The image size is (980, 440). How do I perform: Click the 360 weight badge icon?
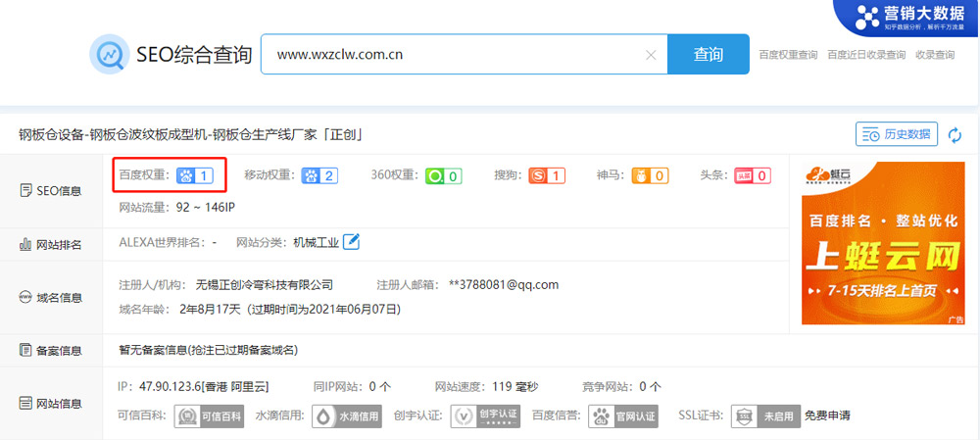point(442,176)
